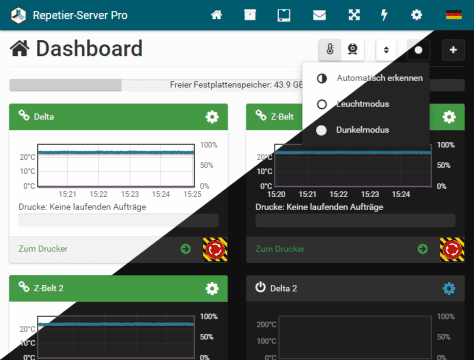Open the lightning bolt emergency menu
Viewport: 474px width, 360px height.
point(384,15)
